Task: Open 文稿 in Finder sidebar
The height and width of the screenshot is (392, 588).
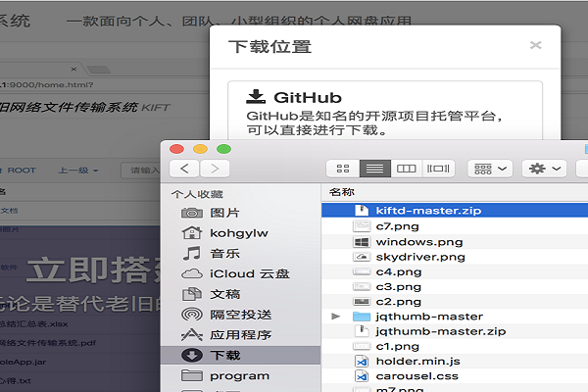Action: (240, 294)
